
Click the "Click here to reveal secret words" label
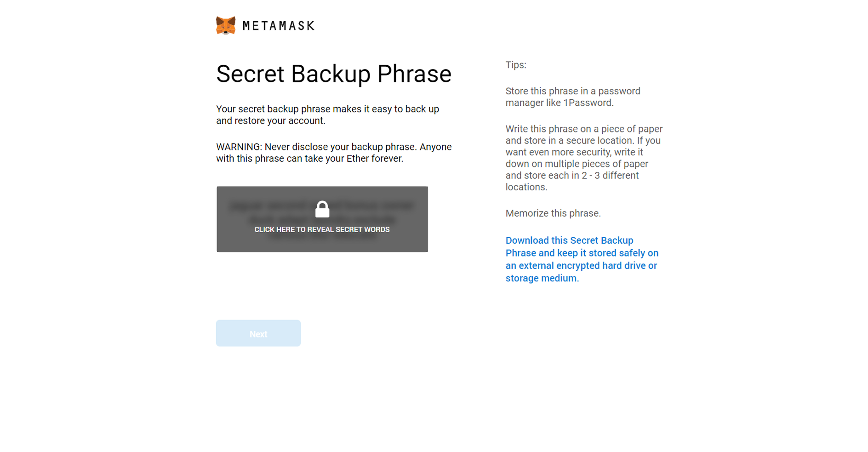coord(322,229)
